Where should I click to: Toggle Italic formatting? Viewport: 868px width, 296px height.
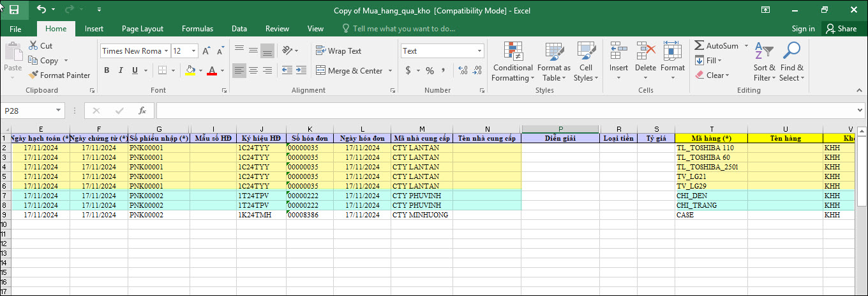tap(119, 71)
